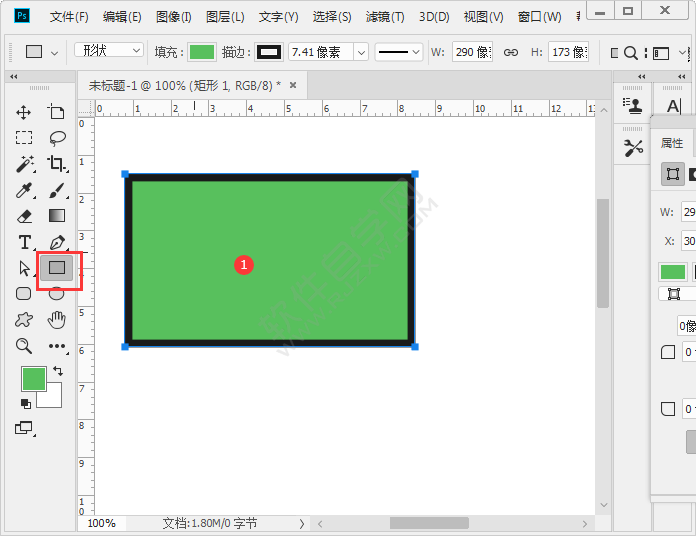Open the stroke width 7.41 像素 dropdown arrow

pos(361,52)
